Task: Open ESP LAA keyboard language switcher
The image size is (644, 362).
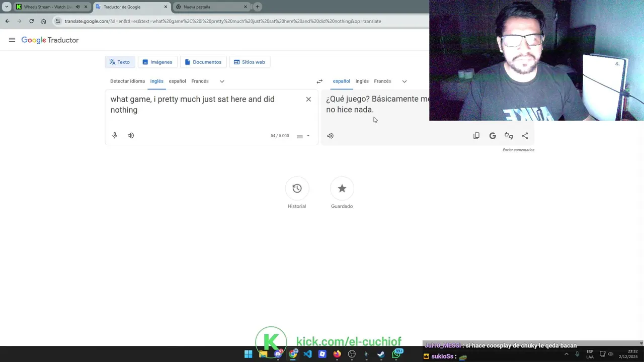Action: click(590, 354)
